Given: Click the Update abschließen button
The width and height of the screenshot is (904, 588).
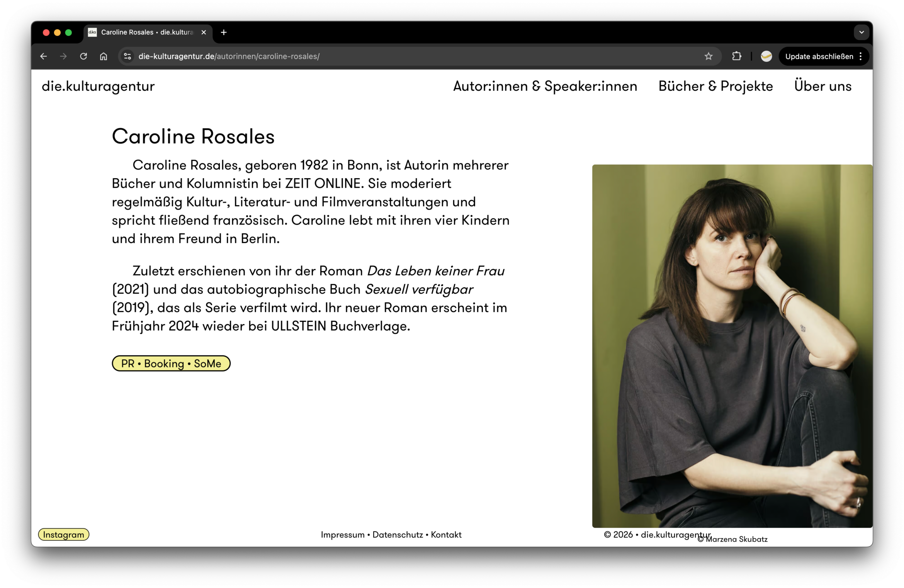Looking at the screenshot, I should click(819, 56).
